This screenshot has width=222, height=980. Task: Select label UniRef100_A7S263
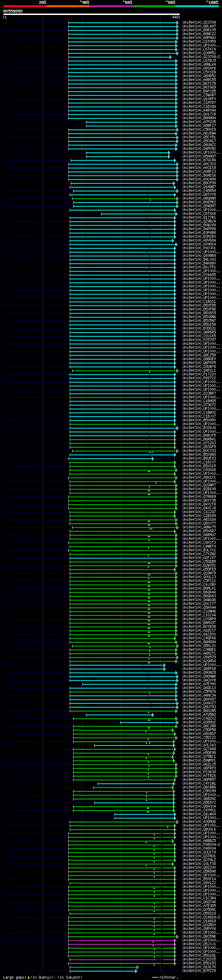pyautogui.click(x=199, y=443)
